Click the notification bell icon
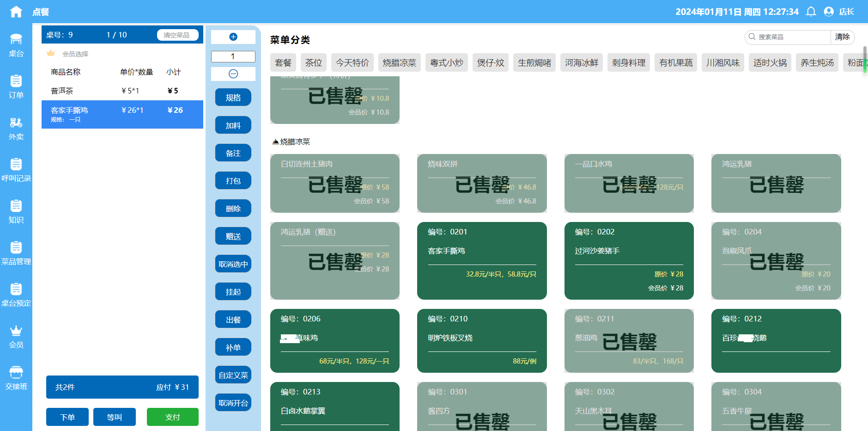Screen dimensions: 868x431 tap(811, 12)
